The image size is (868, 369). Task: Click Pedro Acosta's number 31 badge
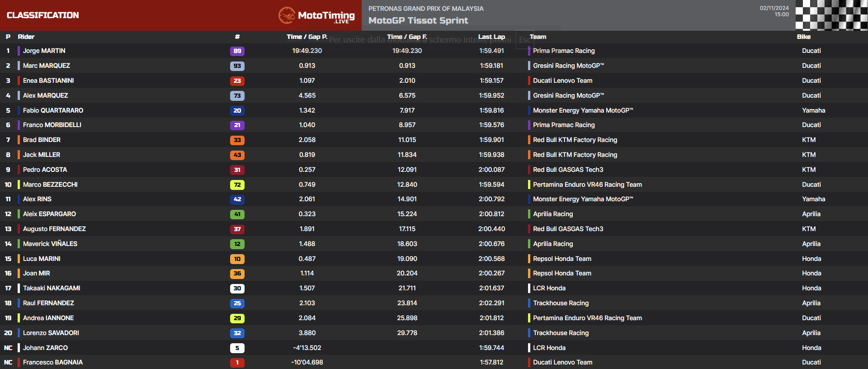coord(237,170)
